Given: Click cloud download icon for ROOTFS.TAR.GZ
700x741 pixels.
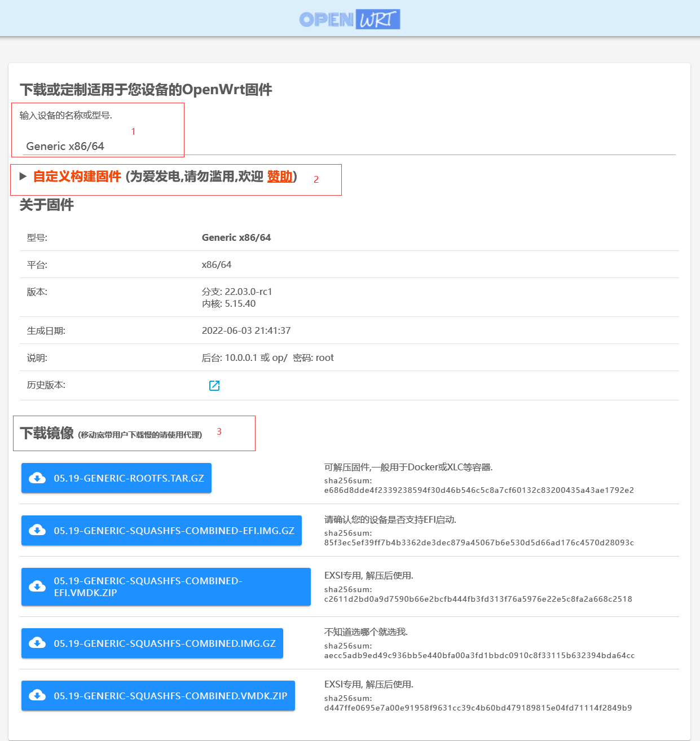Looking at the screenshot, I should [37, 478].
